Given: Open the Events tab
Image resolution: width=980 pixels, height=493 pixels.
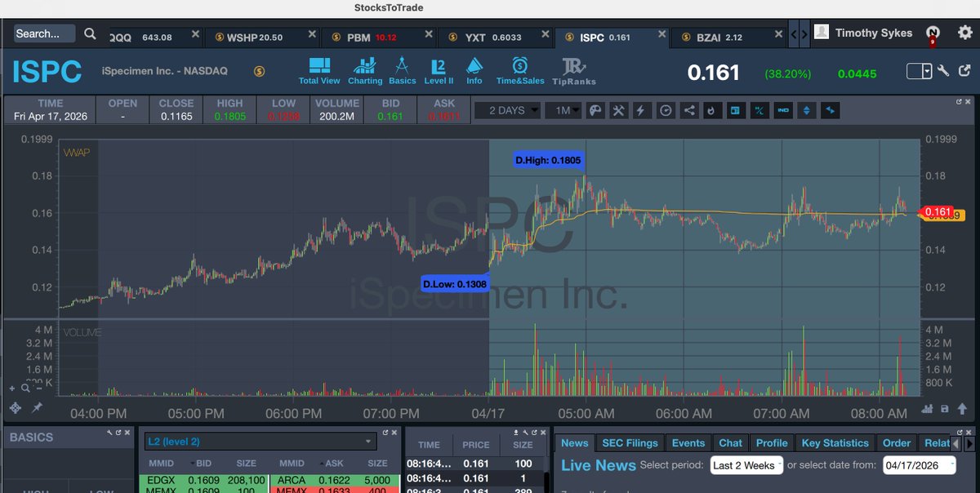Looking at the screenshot, I should 688,442.
